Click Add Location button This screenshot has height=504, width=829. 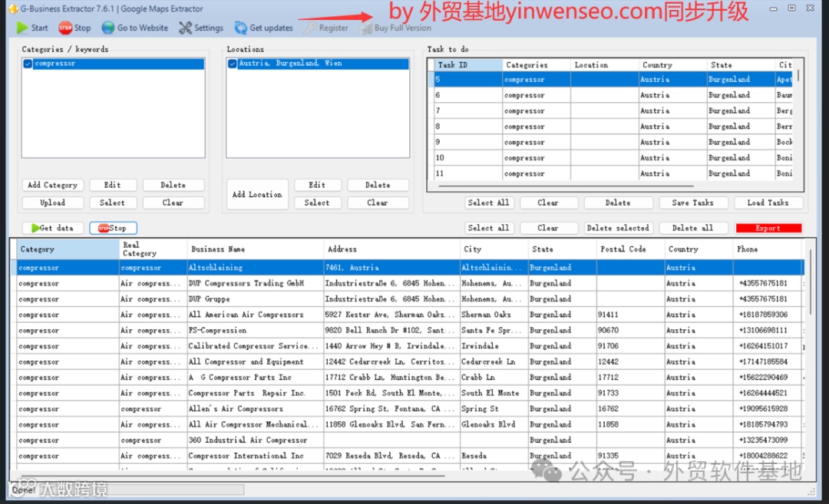(257, 194)
